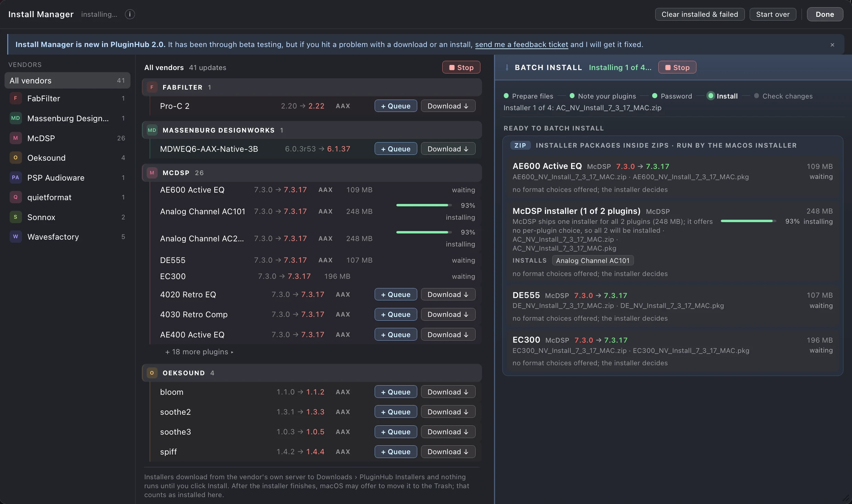Queue the AE400 Active EQ update

pyautogui.click(x=396, y=335)
